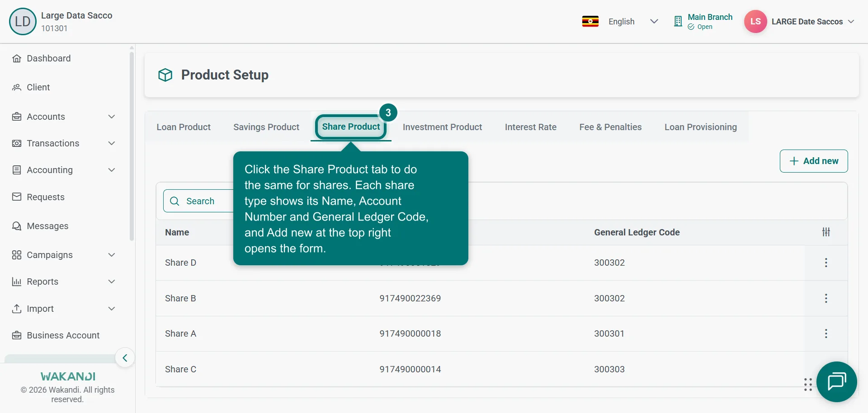Expand the Accounts submenu chevron

click(112, 117)
